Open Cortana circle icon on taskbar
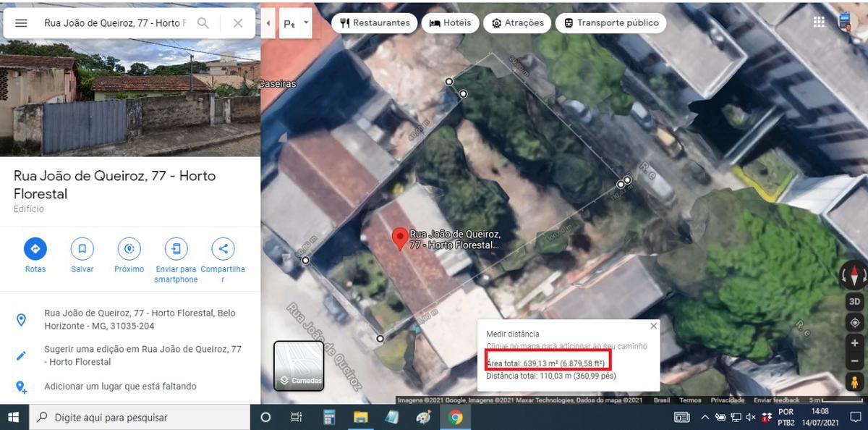 coord(265,417)
